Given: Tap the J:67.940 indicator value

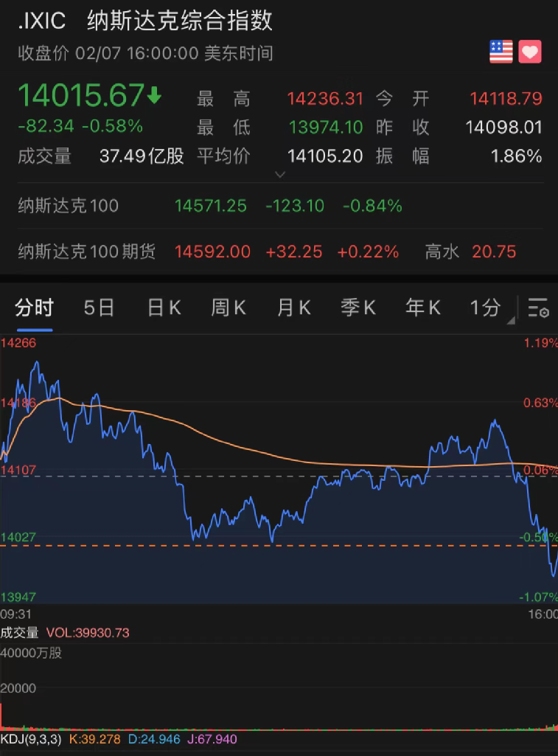Looking at the screenshot, I should (212, 739).
